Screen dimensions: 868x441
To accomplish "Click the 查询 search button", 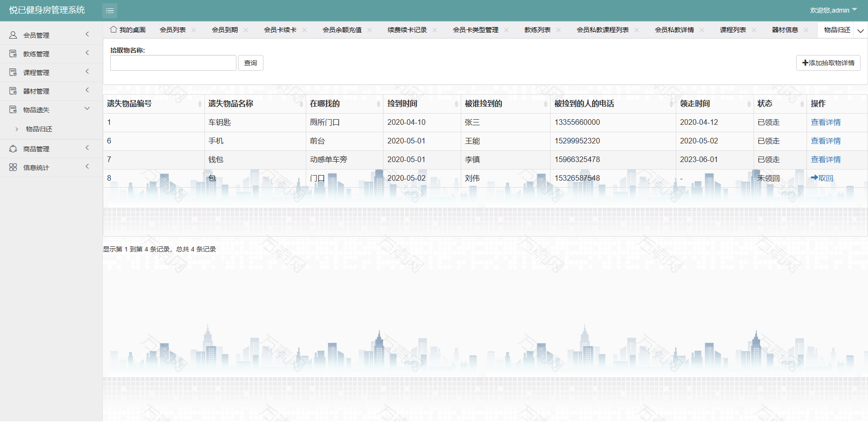I will tap(250, 63).
